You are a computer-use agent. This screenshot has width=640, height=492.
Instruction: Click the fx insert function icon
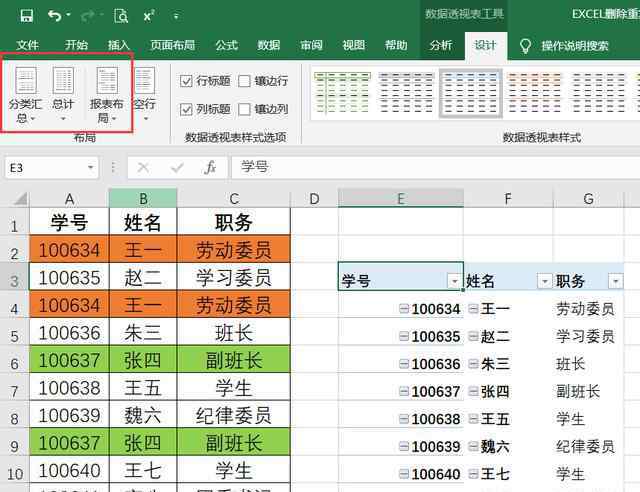210,168
